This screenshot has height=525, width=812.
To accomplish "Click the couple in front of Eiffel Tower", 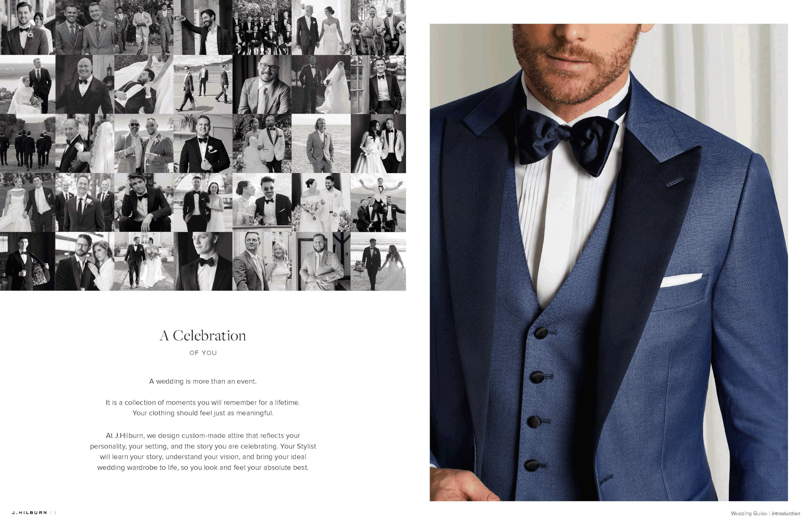I will click(203, 203).
